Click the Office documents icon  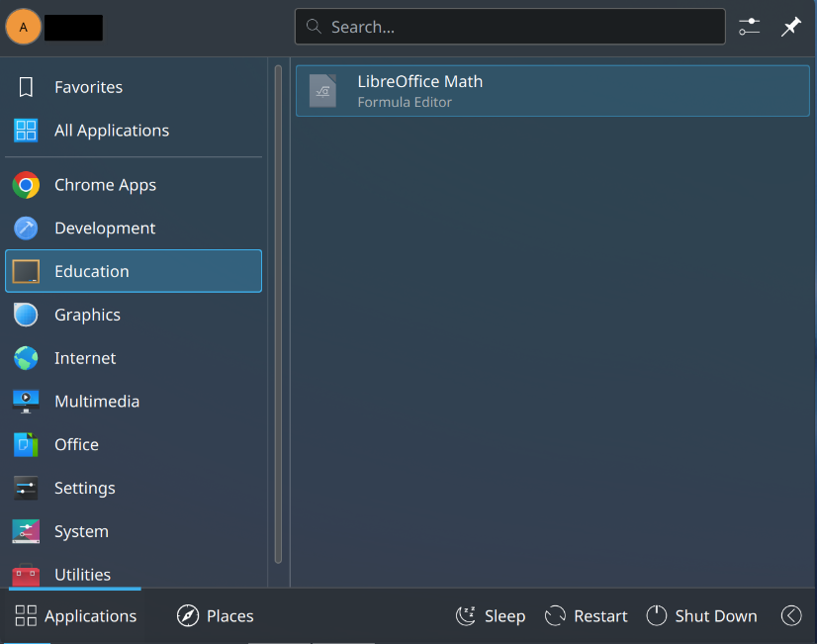26,444
